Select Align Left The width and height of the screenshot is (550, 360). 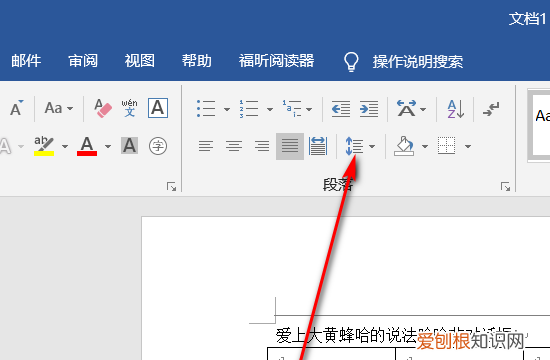tap(206, 146)
